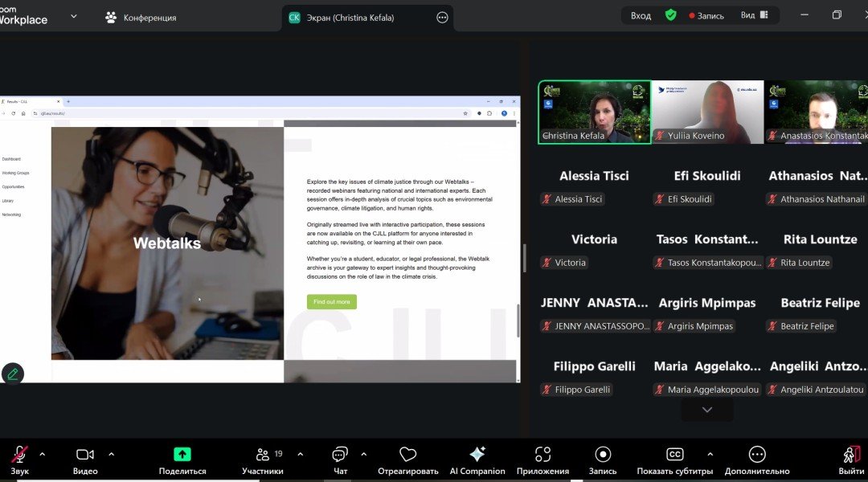Open the Чат chat panel
The image size is (868, 482).
click(x=340, y=455)
